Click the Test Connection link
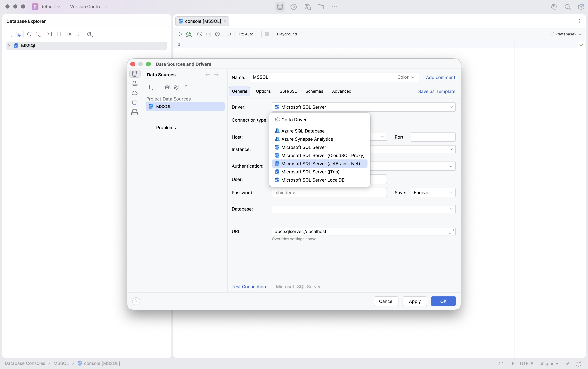588x369 pixels. [249, 287]
